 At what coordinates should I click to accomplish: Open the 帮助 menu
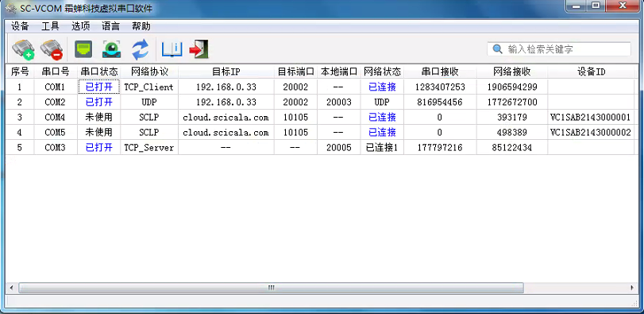pos(141,27)
